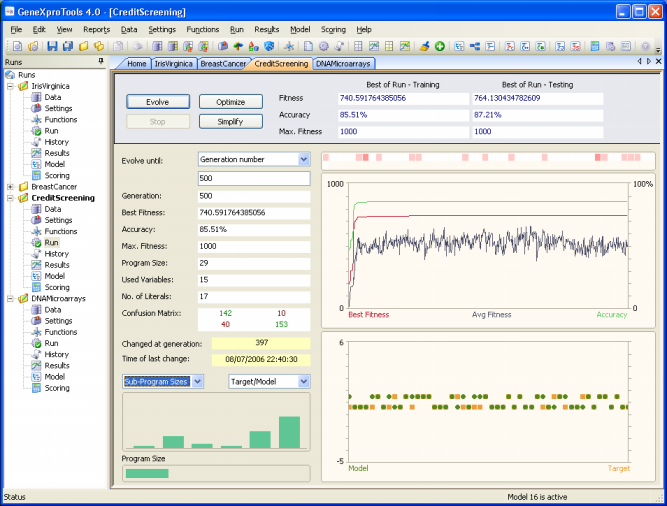Open Data under IrisVirginica

pyautogui.click(x=53, y=97)
